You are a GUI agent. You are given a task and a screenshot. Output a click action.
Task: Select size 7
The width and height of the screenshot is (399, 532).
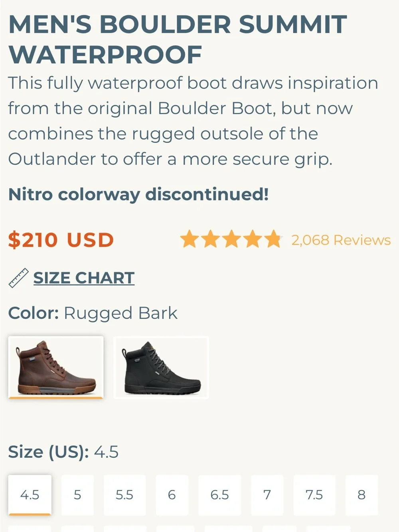(267, 495)
